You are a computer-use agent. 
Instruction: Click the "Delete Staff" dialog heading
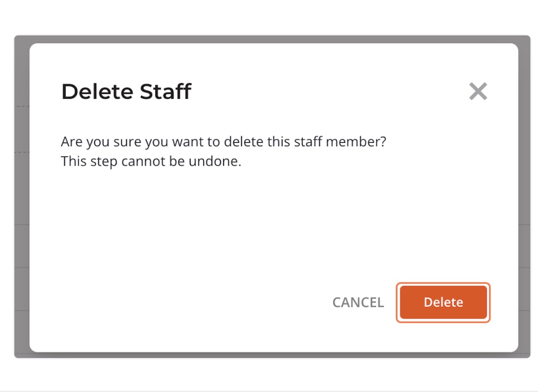[127, 92]
